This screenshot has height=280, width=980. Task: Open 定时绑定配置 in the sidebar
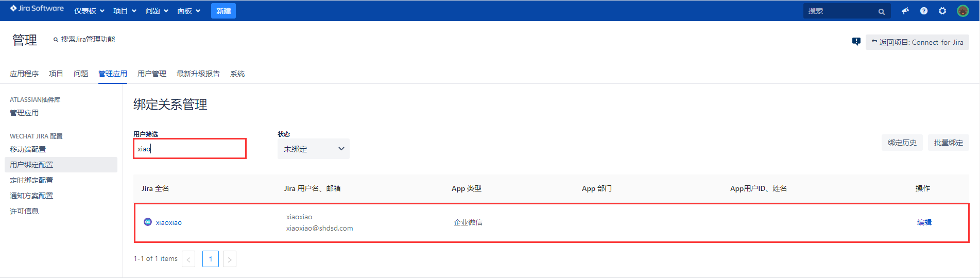[31, 180]
